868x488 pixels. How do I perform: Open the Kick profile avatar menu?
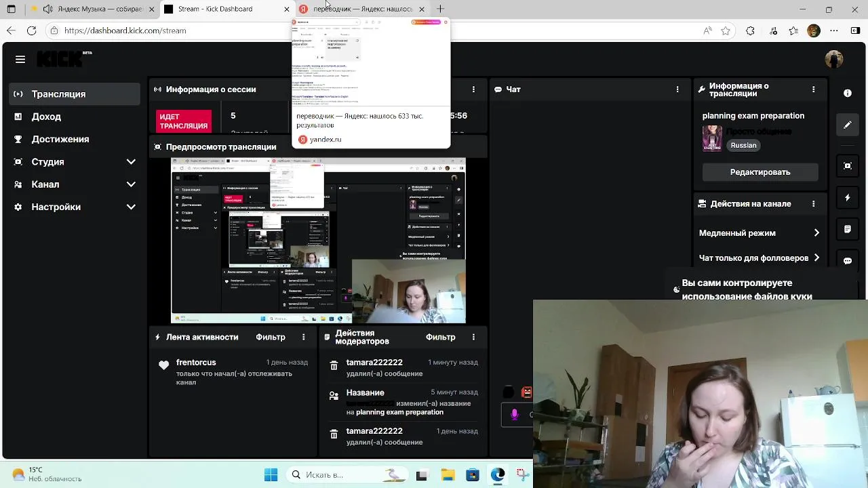click(x=834, y=60)
